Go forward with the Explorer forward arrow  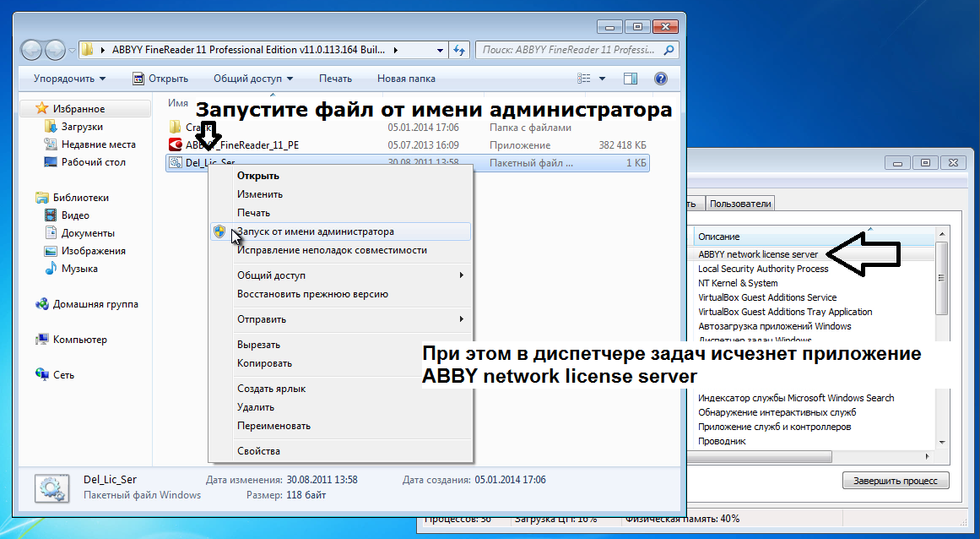point(54,50)
